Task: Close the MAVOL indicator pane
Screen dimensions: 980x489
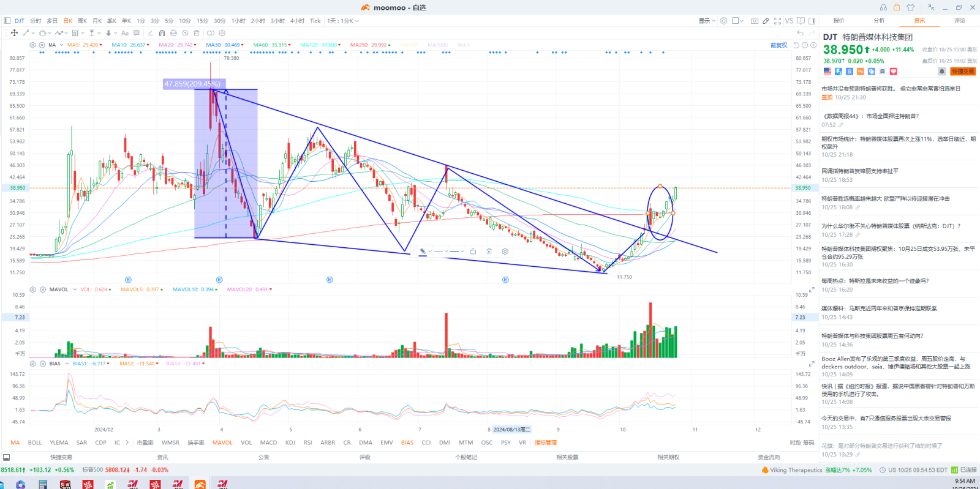Action: tap(43, 289)
